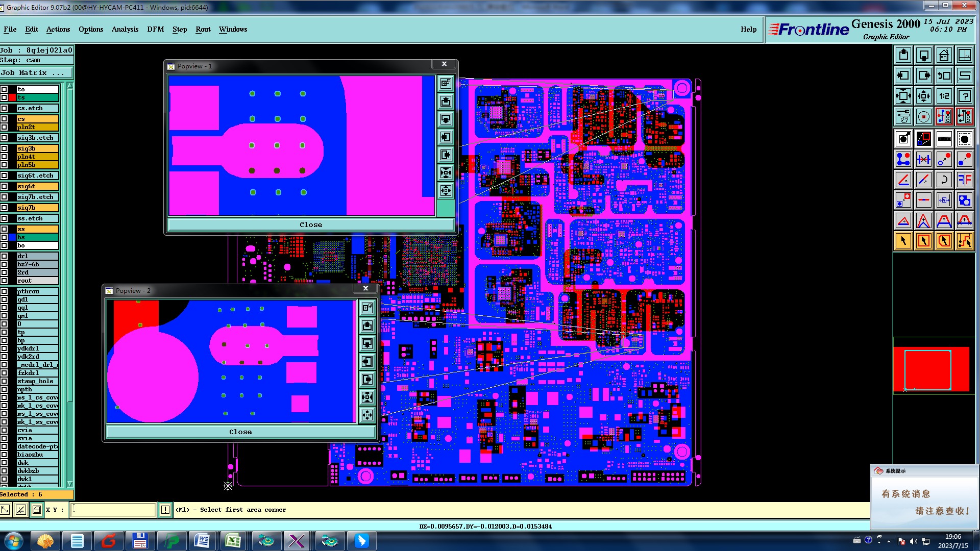The width and height of the screenshot is (980, 551).
Task: Click the layer list scroll-up arrow
Action: point(70,86)
